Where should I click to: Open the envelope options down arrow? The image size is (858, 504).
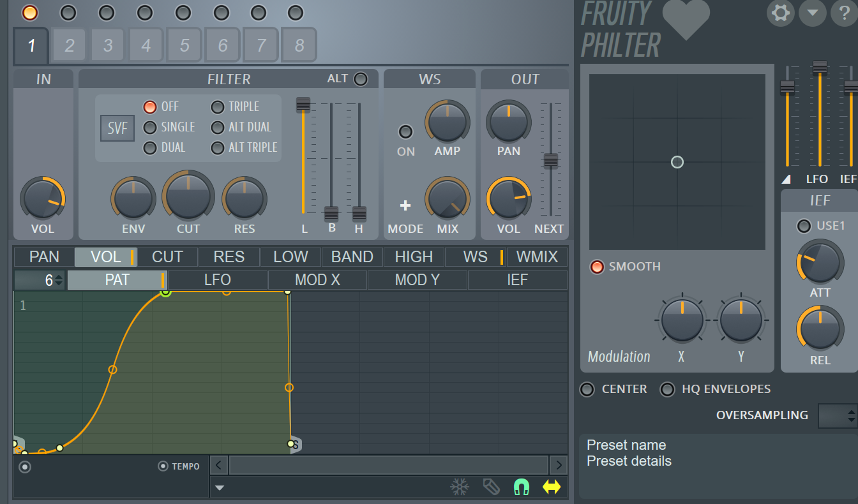(220, 488)
